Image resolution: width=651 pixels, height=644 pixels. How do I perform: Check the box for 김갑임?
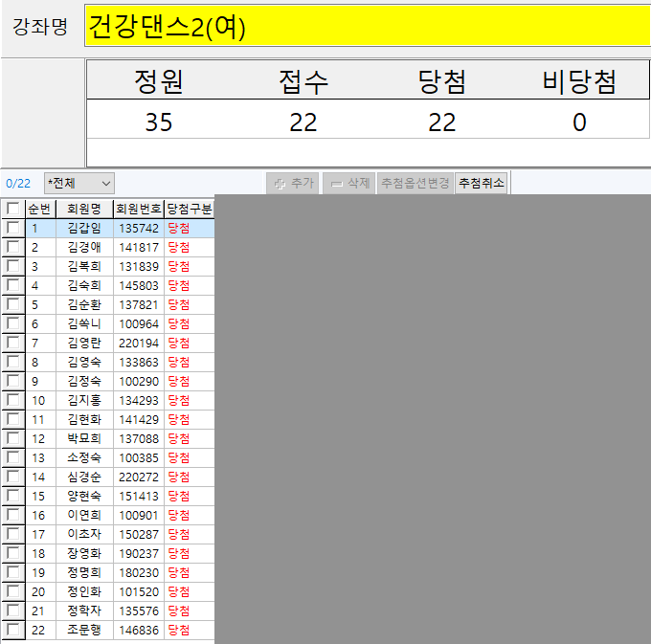[12, 228]
